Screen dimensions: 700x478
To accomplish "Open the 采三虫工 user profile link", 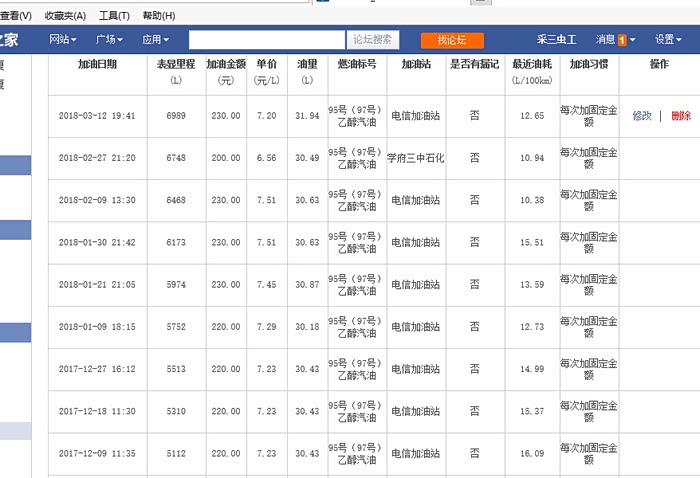I will click(x=553, y=40).
